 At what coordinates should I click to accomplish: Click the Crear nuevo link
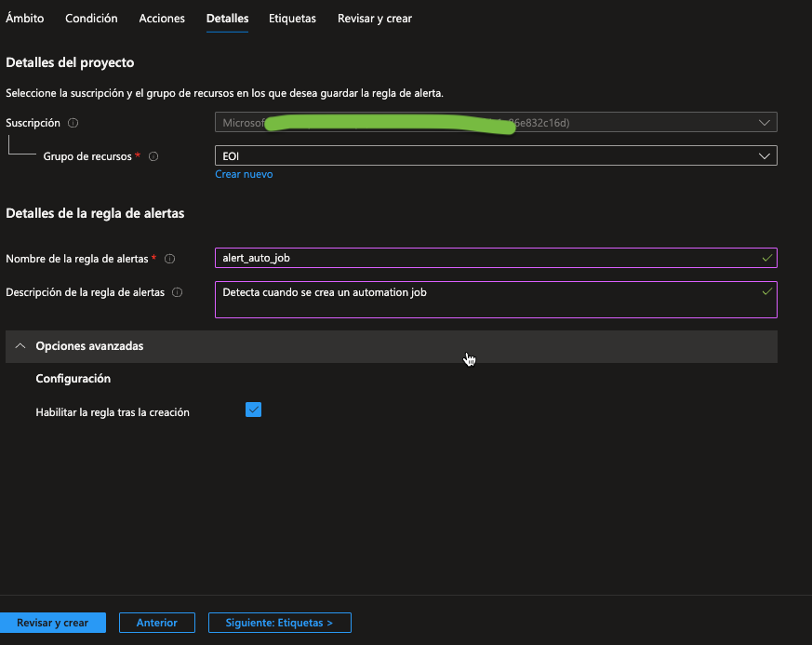(x=244, y=174)
